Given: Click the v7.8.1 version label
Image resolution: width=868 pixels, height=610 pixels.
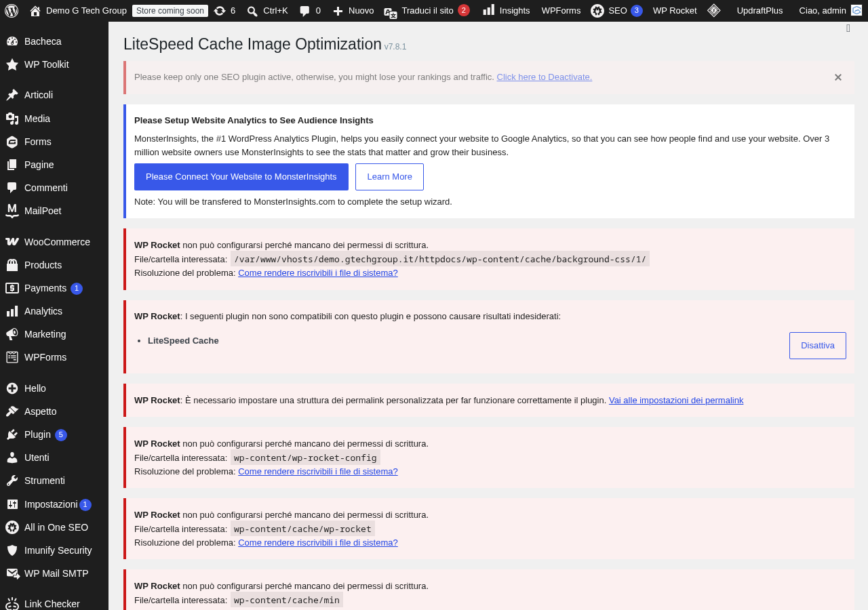Looking at the screenshot, I should point(395,47).
